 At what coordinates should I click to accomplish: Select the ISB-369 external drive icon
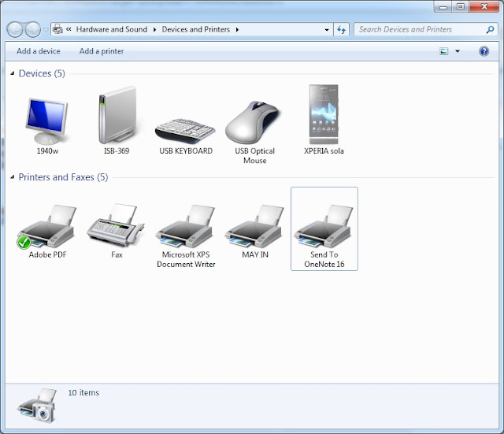point(117,114)
